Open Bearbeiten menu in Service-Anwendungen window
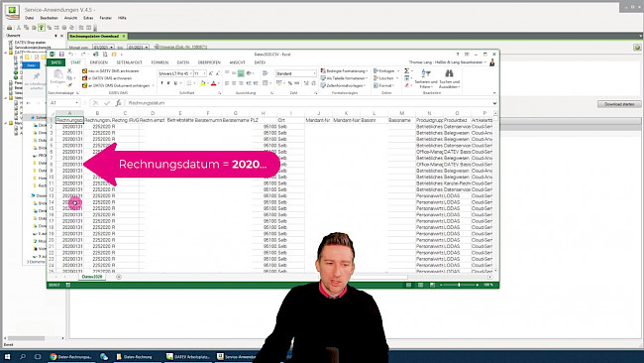 pyautogui.click(x=50, y=18)
